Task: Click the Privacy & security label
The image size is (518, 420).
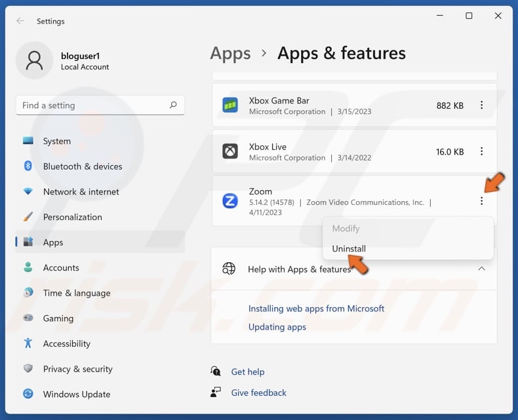Action: tap(77, 369)
